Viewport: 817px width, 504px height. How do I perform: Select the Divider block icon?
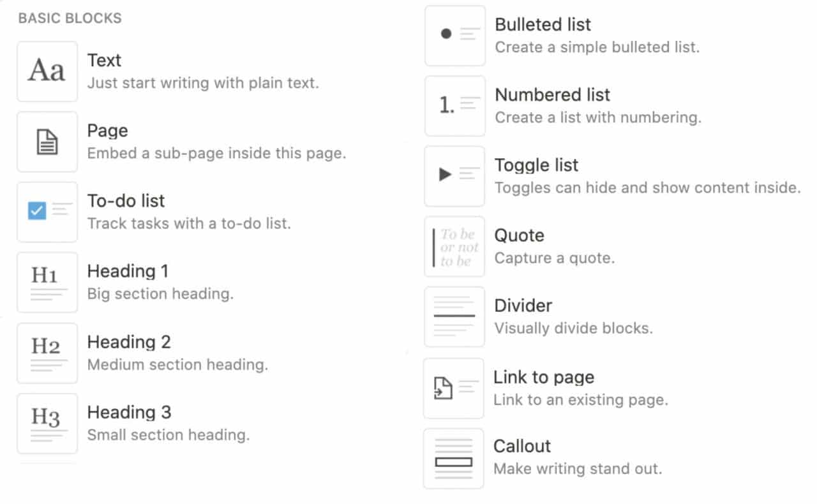pyautogui.click(x=454, y=317)
